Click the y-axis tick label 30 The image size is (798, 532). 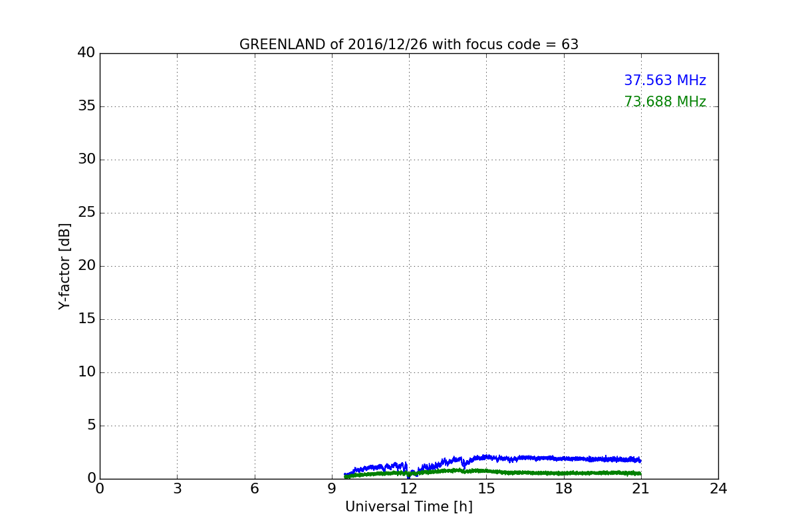(x=86, y=160)
